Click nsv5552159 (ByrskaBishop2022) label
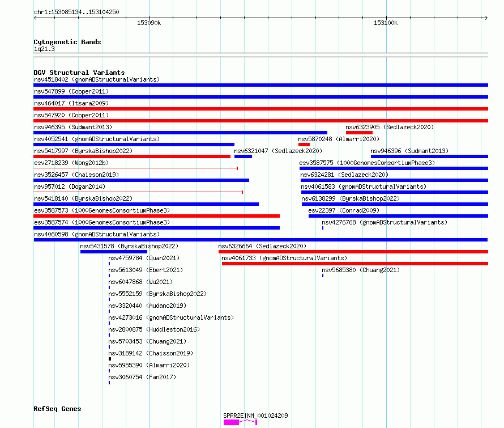This screenshot has width=504, height=428. click(157, 294)
